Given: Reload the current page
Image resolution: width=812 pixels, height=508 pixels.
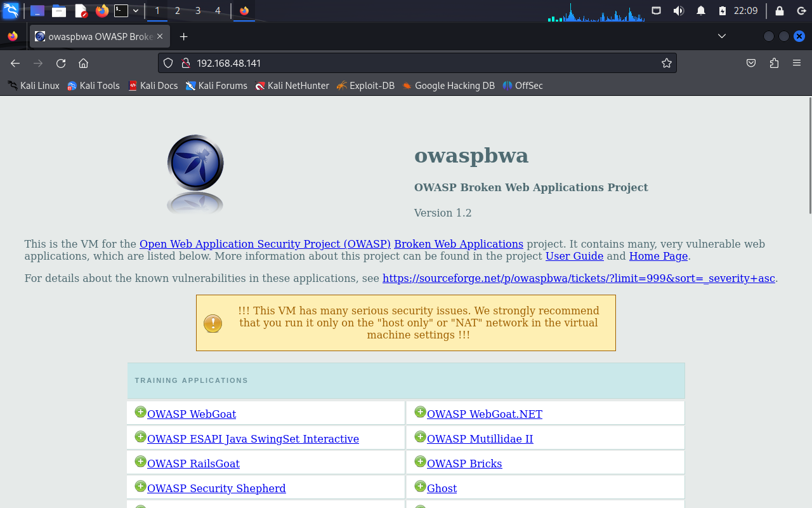Looking at the screenshot, I should (61, 63).
